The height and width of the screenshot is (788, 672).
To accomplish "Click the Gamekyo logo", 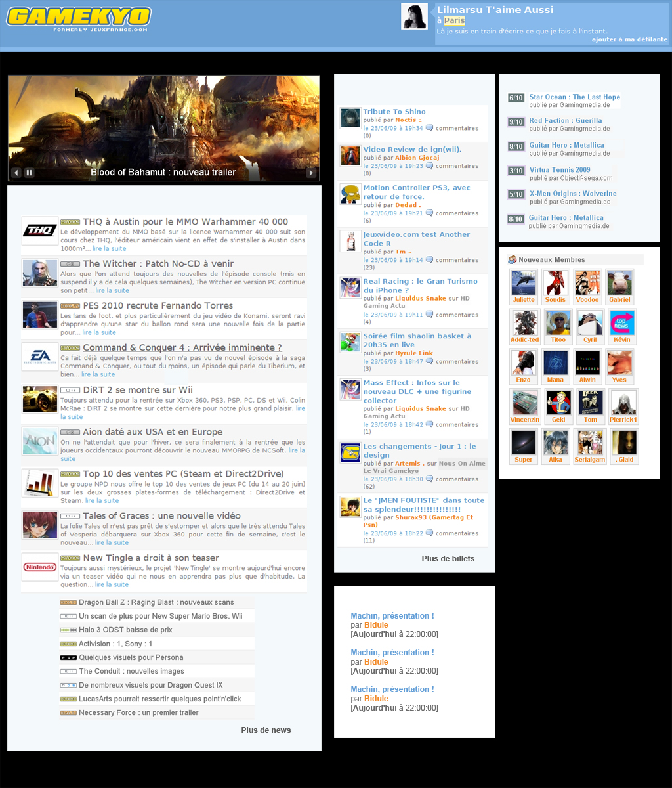I will point(79,18).
